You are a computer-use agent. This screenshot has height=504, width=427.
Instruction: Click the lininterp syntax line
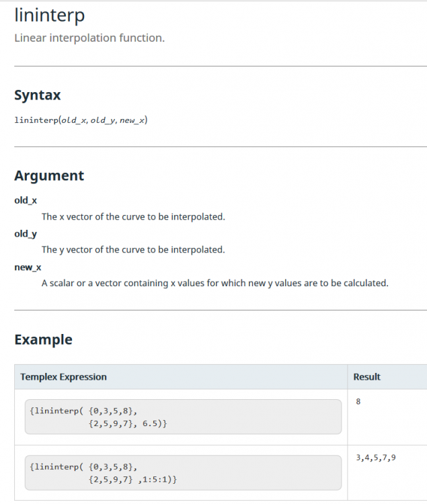81,120
